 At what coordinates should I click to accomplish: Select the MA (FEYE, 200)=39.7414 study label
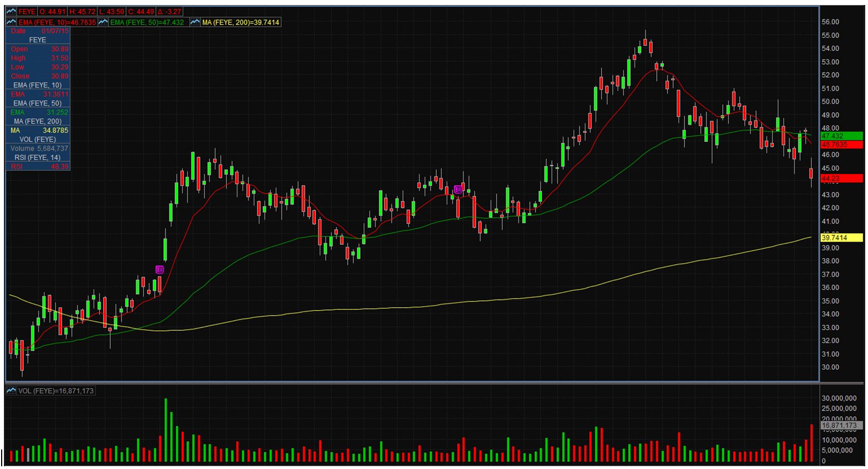click(x=241, y=22)
